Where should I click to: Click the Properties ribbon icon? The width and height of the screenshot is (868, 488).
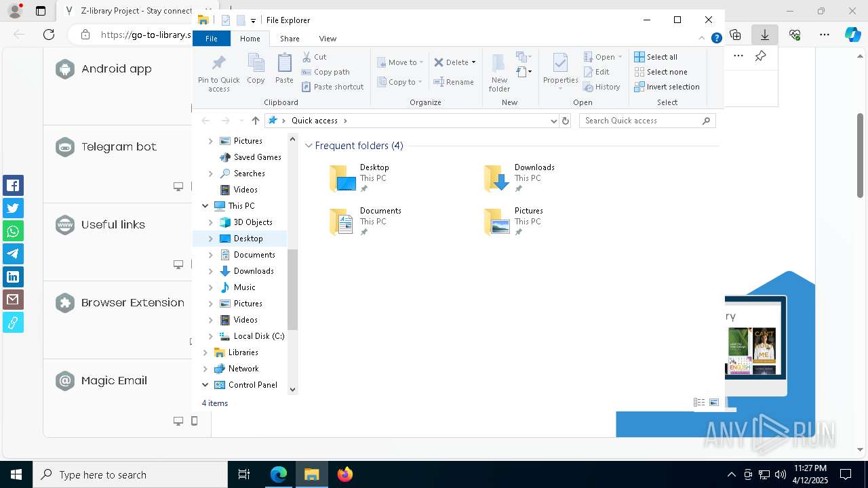point(560,73)
